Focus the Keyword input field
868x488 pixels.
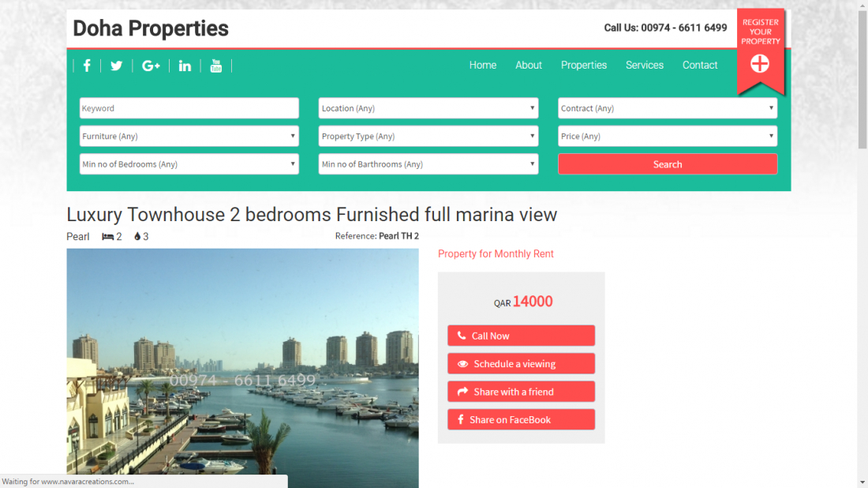[x=189, y=108]
